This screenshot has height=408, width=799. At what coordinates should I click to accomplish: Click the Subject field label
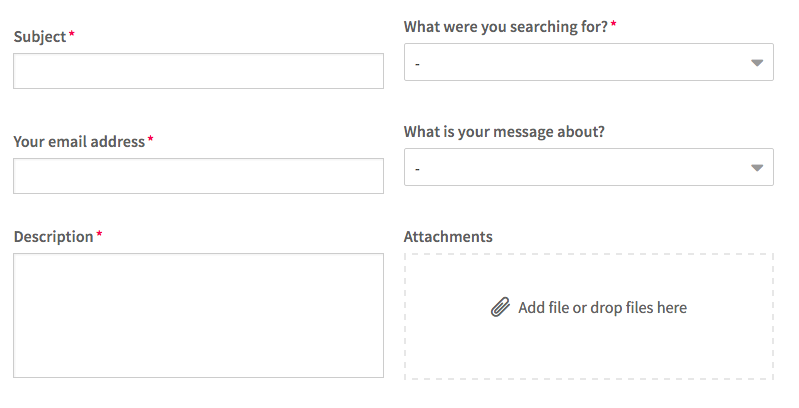point(40,37)
